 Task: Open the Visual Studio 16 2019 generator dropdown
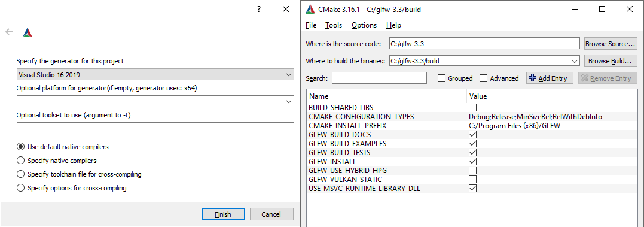[155, 75]
